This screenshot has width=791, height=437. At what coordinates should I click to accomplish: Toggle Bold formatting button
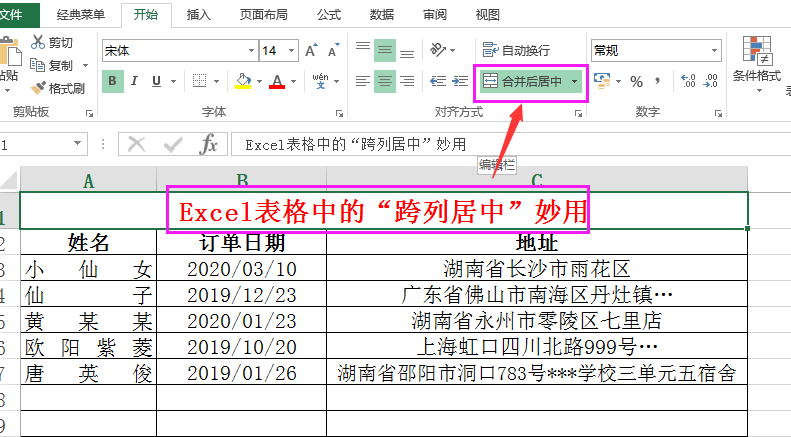pos(112,81)
